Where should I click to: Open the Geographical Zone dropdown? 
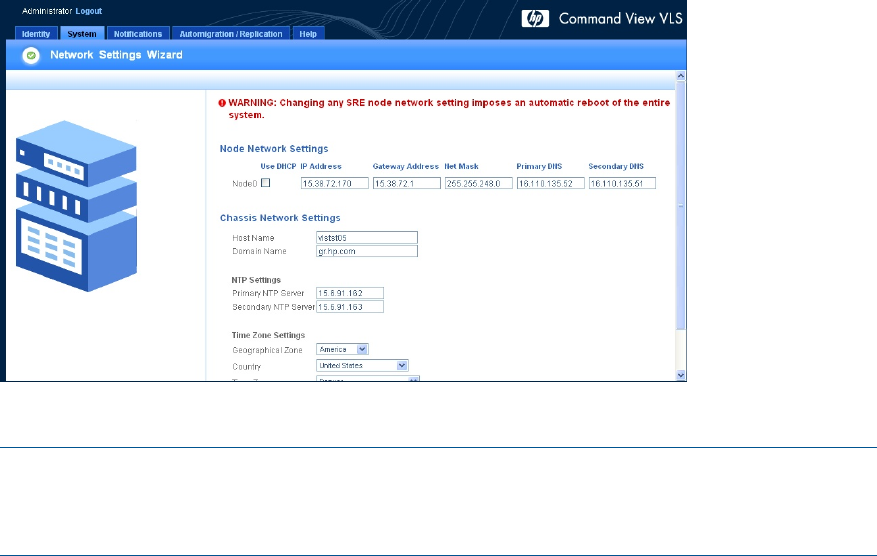(x=342, y=349)
